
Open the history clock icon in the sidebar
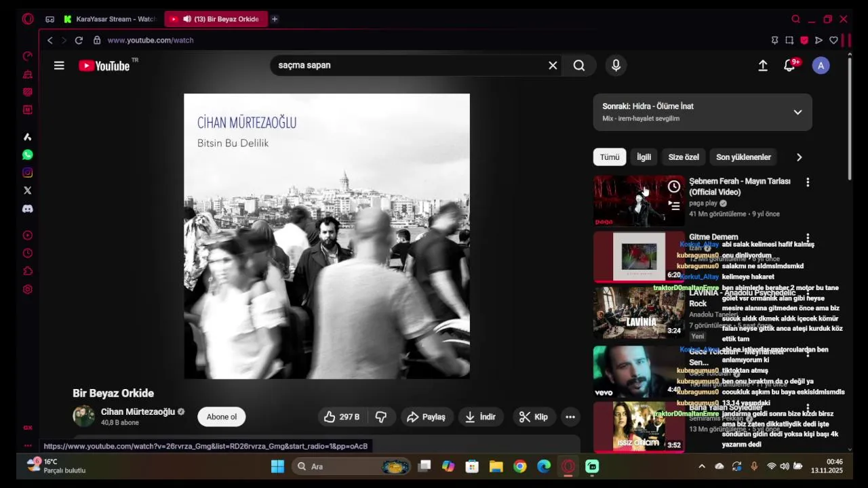[28, 253]
